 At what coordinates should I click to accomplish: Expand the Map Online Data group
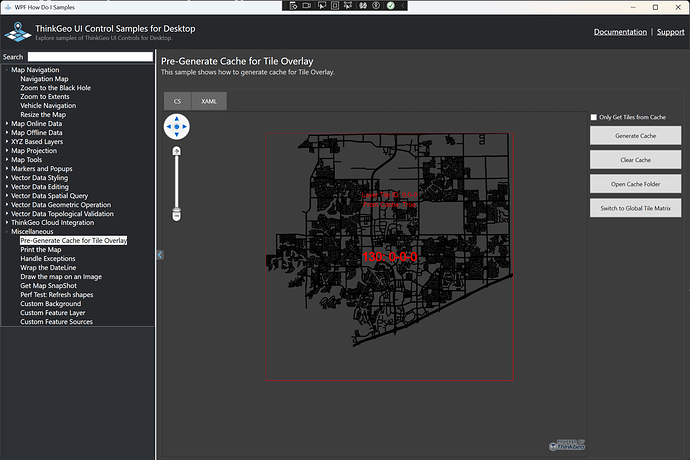point(7,124)
